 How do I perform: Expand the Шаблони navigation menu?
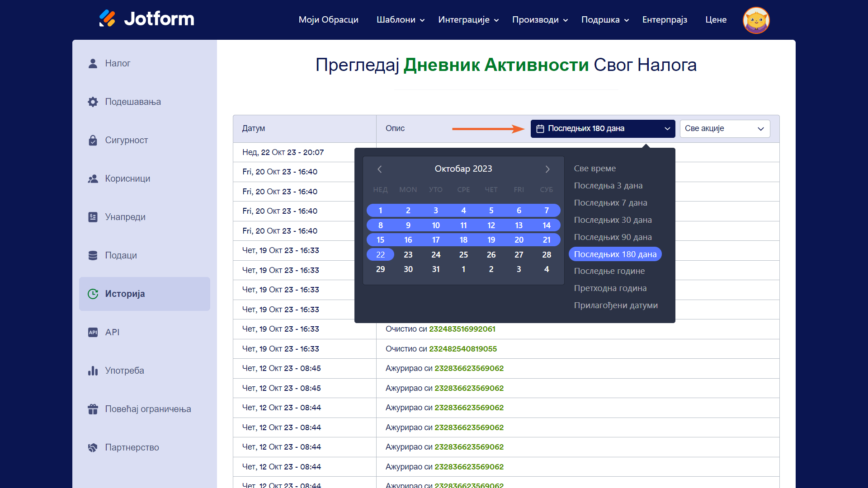pos(400,20)
